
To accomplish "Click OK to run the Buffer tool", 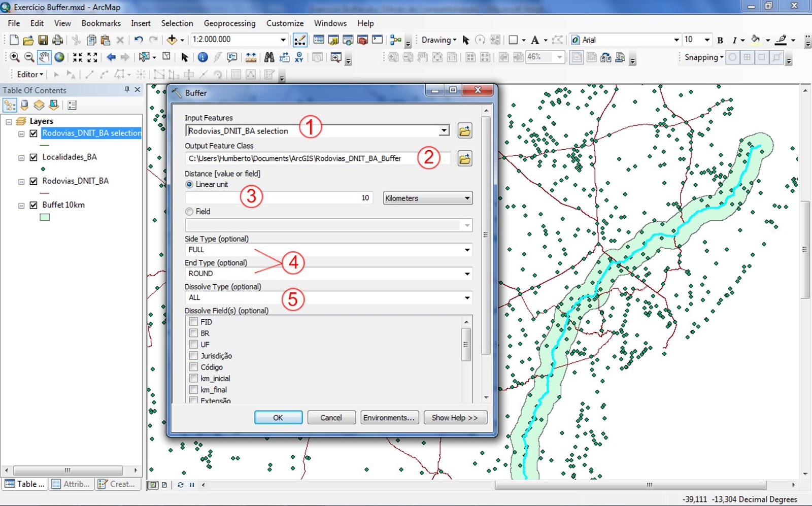I will [x=278, y=417].
